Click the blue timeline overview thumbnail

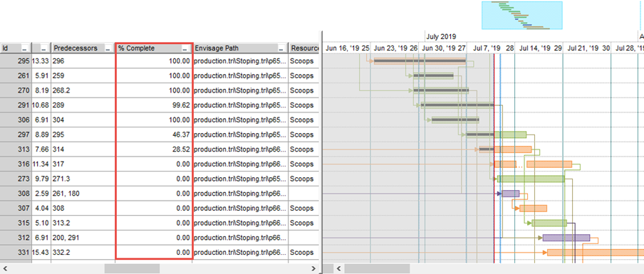click(521, 15)
